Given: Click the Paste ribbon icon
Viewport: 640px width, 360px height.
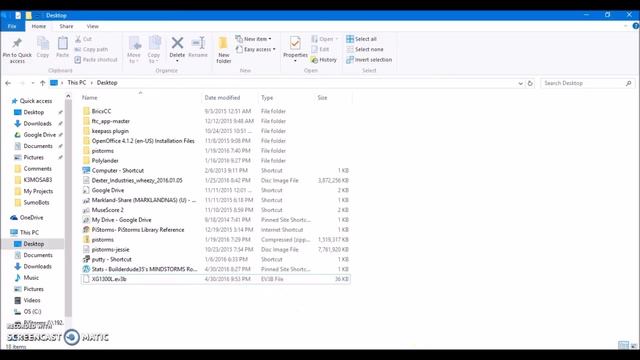Looking at the screenshot, I should tap(62, 43).
